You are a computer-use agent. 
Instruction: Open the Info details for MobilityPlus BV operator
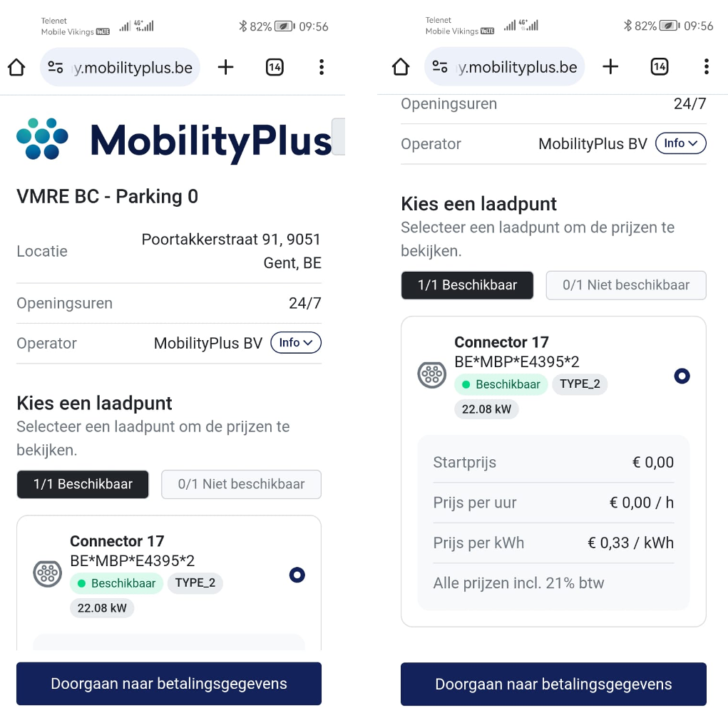point(295,342)
